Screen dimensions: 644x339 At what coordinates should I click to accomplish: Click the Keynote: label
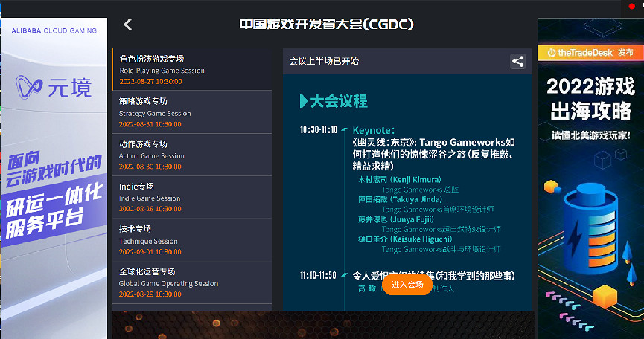pos(374,130)
